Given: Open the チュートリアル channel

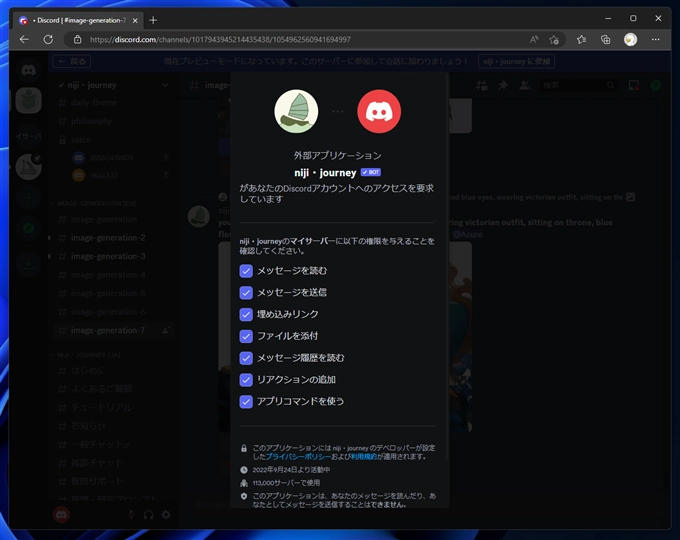Looking at the screenshot, I should 113,408.
